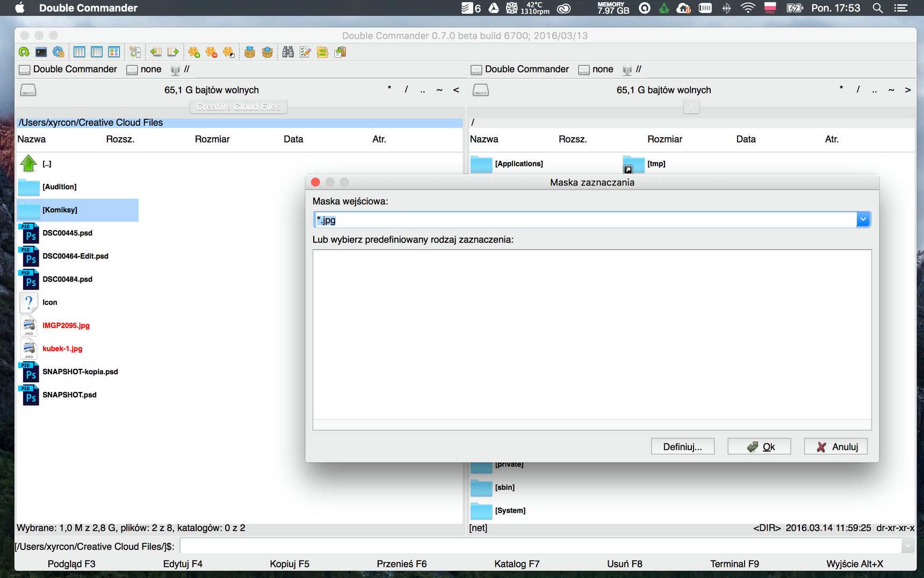Click Podgląd F3 function button

[x=71, y=564]
